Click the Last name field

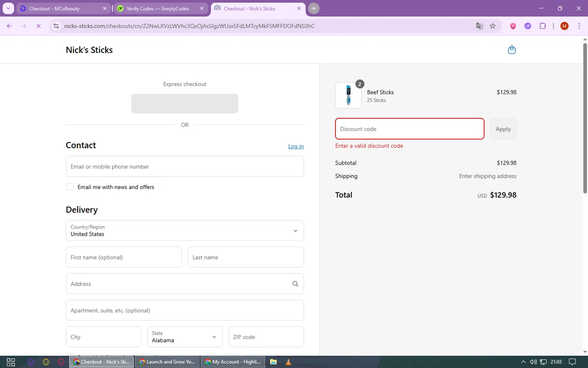coord(246,257)
